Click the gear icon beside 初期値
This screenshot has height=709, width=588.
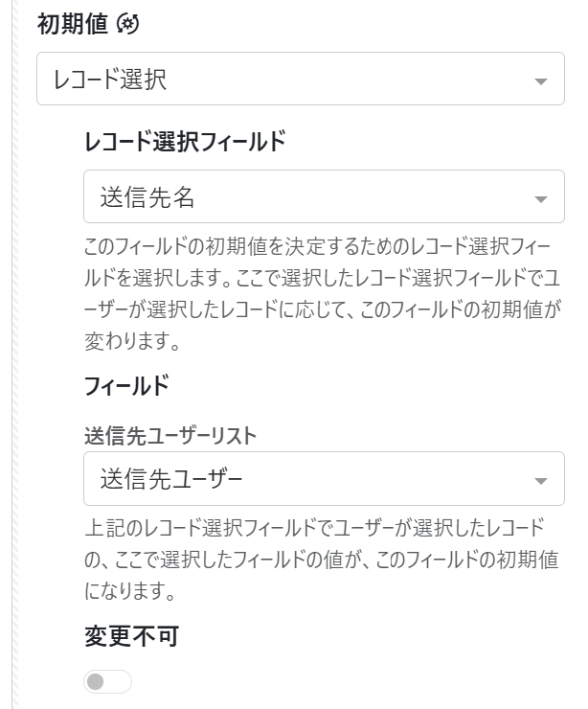tap(127, 26)
